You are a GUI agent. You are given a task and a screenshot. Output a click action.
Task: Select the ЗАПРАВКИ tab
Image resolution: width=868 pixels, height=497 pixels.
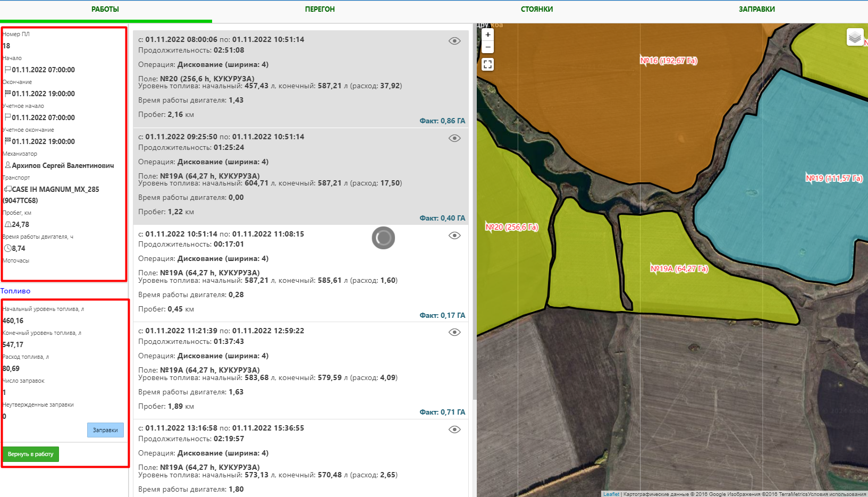[x=756, y=9]
